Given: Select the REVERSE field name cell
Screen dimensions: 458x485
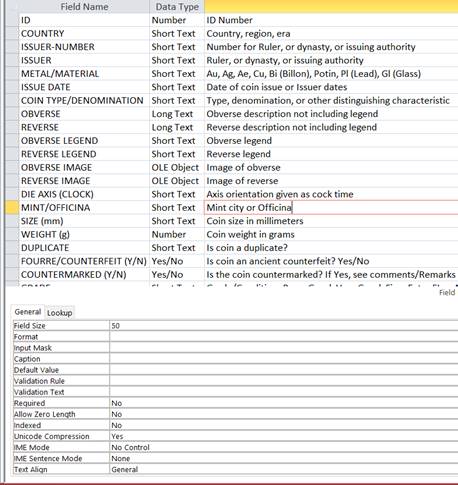Looking at the screenshot, I should (84, 127).
